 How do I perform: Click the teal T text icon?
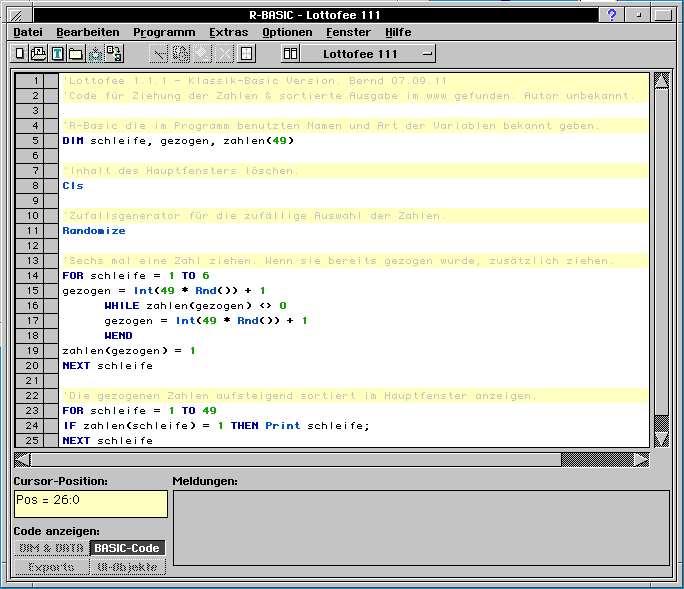pyautogui.click(x=57, y=54)
